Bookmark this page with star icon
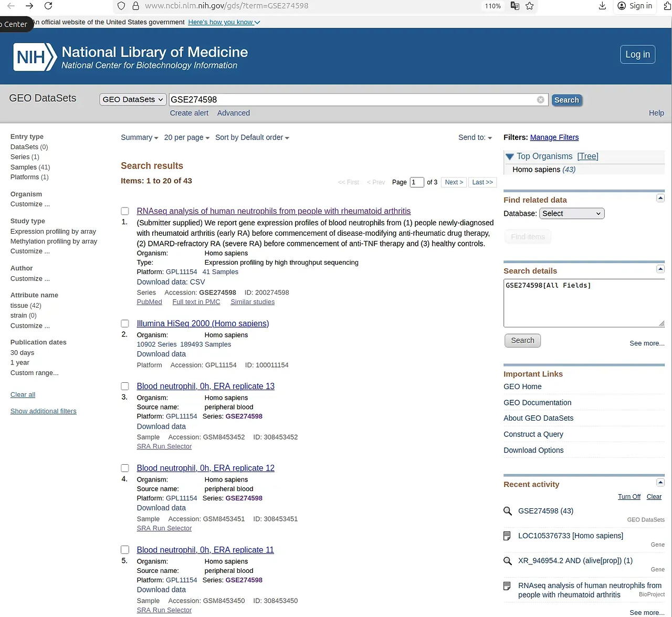Screen dimensions: 672x617 tap(530, 6)
